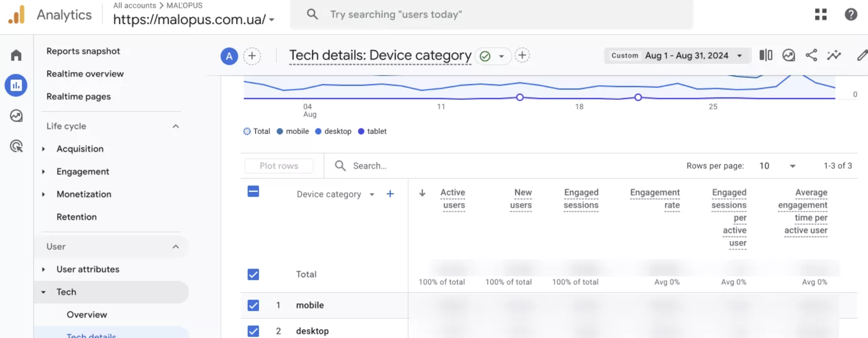Open the Help question mark icon
The image size is (868, 338).
851,15
